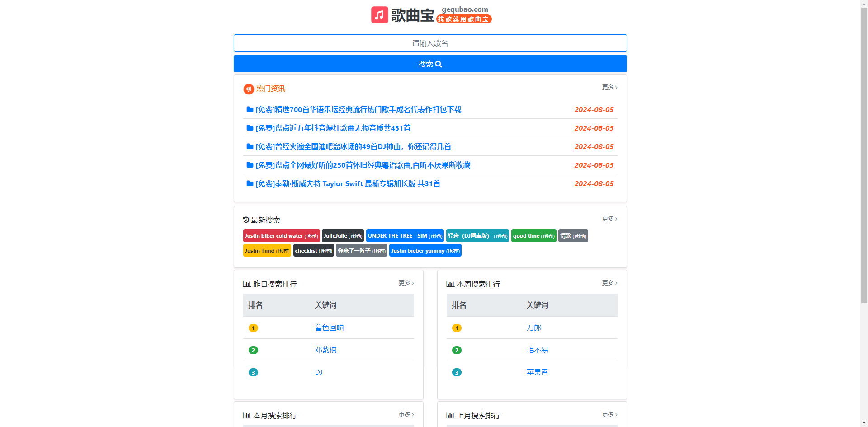Click folder icon beside 49首DJ神曲 article
Image resolution: width=868 pixels, height=427 pixels.
[x=250, y=146]
